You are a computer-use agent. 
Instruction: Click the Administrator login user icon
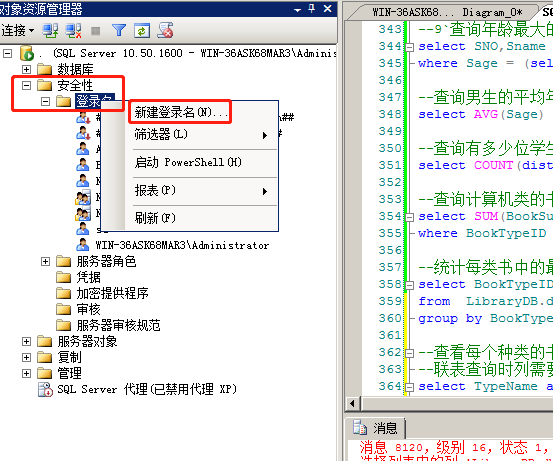(83, 245)
